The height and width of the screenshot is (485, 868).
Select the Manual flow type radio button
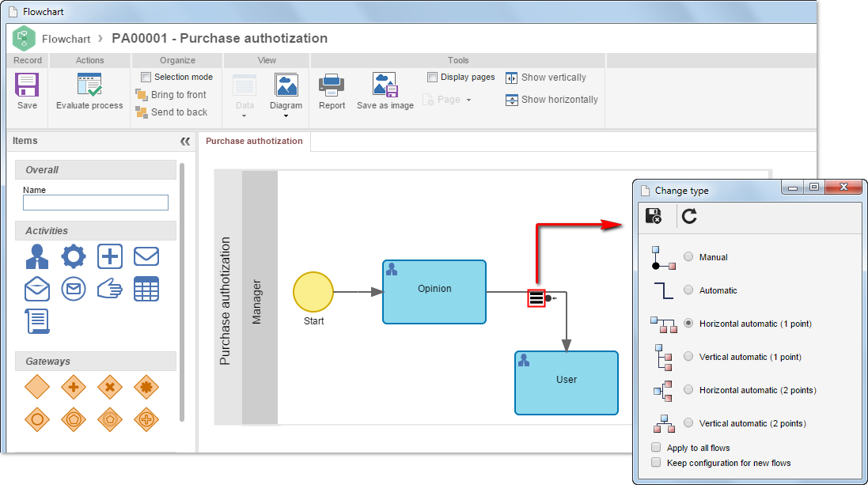coord(688,257)
